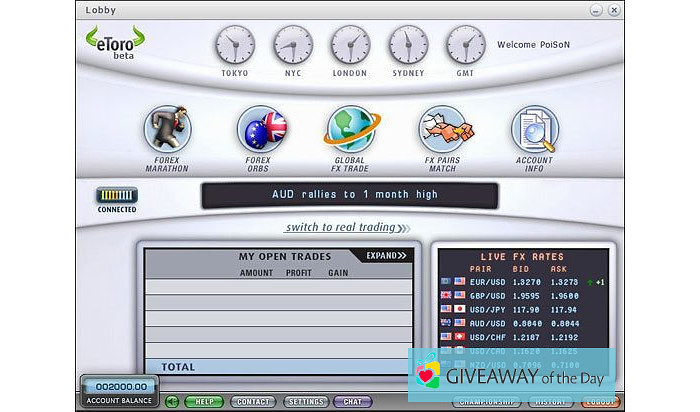
Task: Open the Contact button
Action: pyautogui.click(x=253, y=401)
